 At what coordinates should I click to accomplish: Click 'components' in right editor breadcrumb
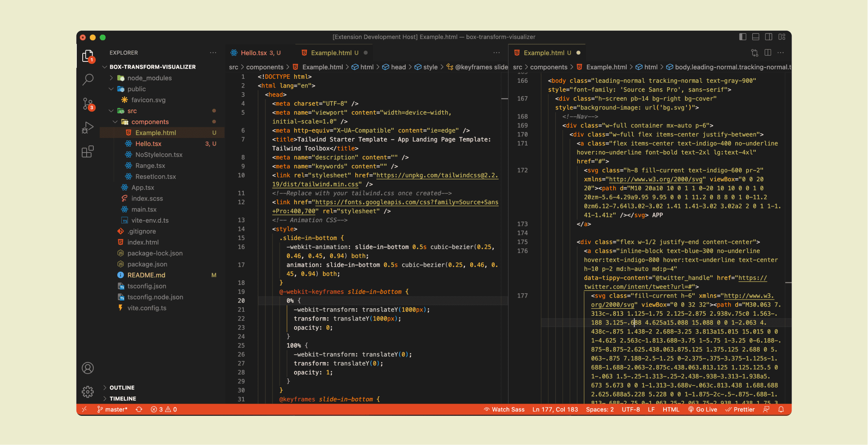click(x=549, y=67)
